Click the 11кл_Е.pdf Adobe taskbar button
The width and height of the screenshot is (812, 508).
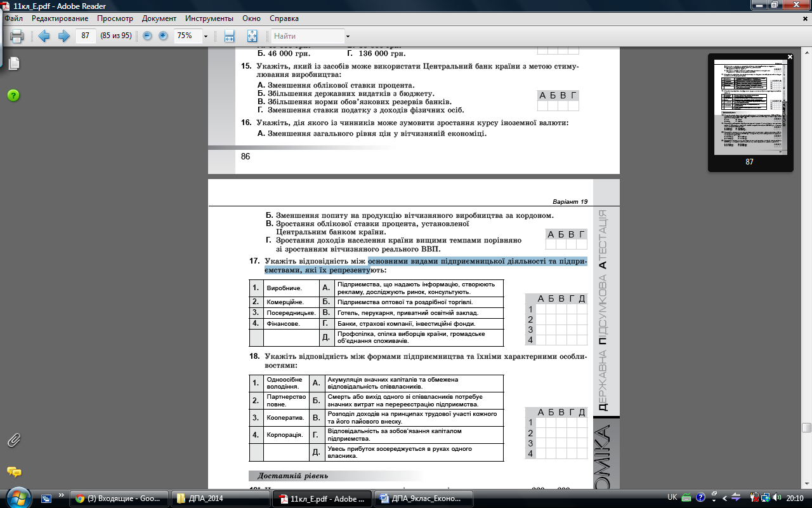pos(322,498)
